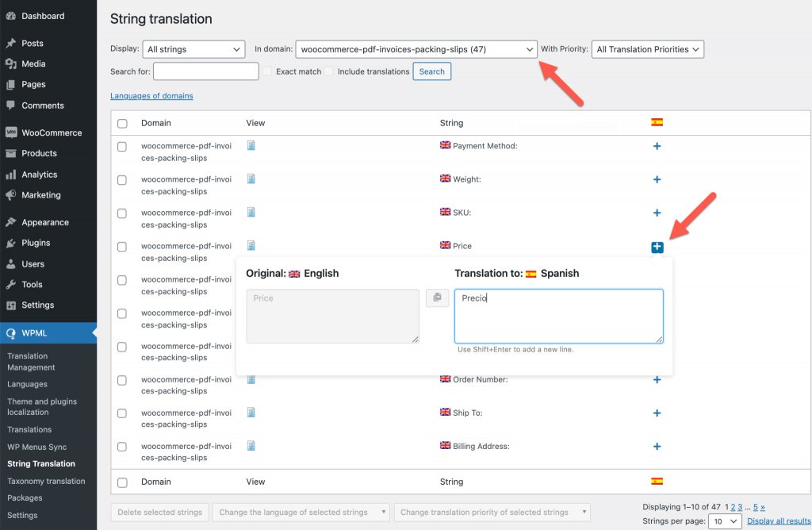Viewport: 812px width, 530px height.
Task: Select the Billing Address row checkbox
Action: [x=122, y=447]
